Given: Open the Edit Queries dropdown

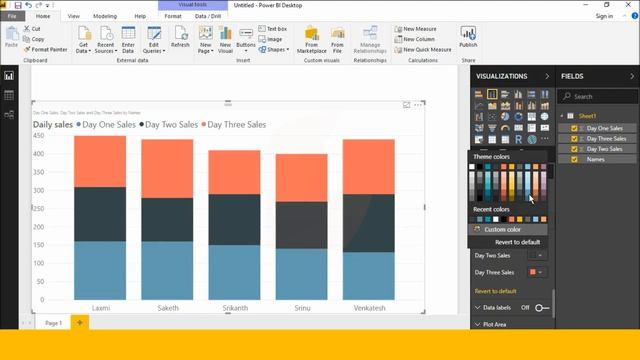Looking at the screenshot, I should click(154, 40).
